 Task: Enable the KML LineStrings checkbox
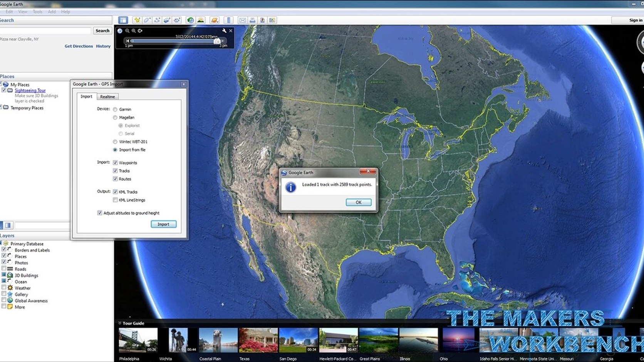115,200
